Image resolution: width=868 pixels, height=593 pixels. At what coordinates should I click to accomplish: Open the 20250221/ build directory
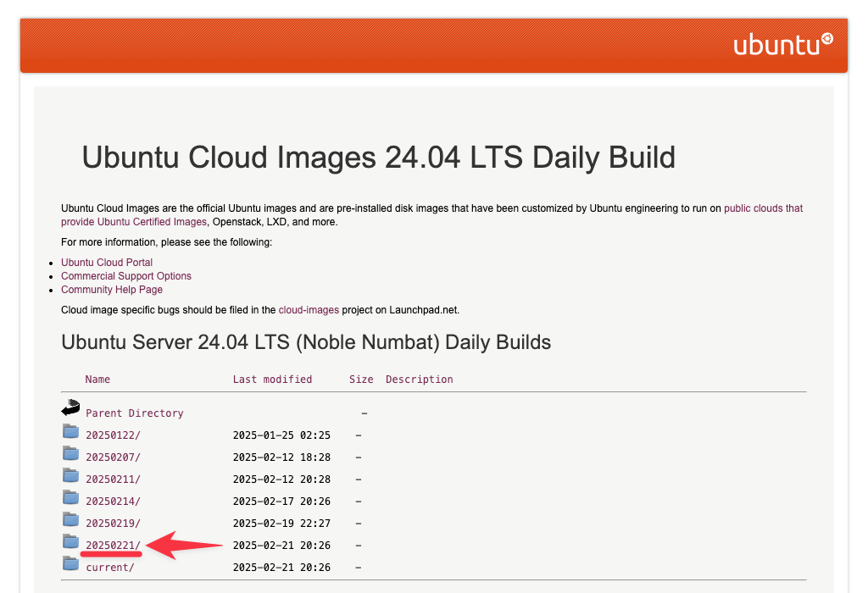click(113, 546)
